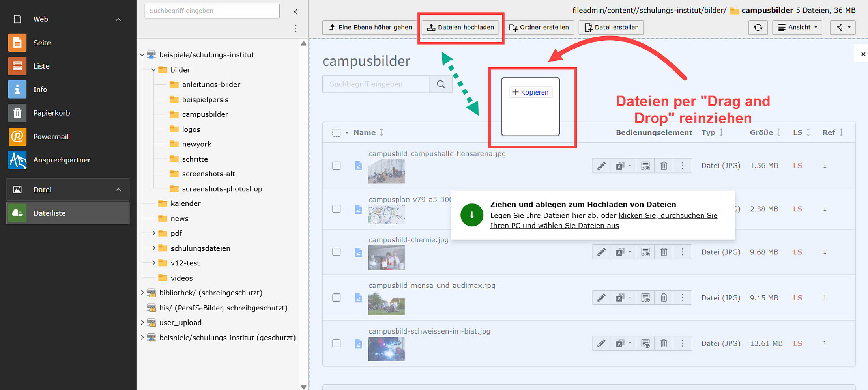Click the green download-arrow drop zone icon
Screen dimensions: 868x390
[x=471, y=215]
